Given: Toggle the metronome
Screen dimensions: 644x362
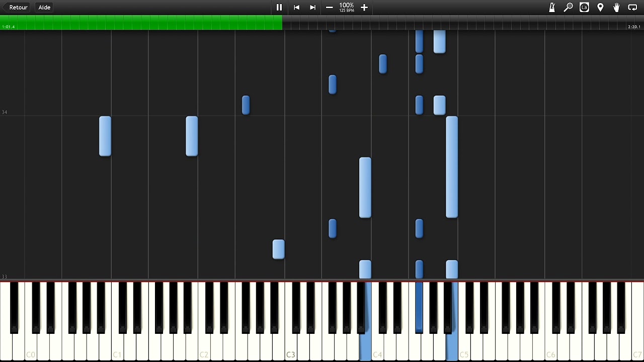Looking at the screenshot, I should 552,7.
